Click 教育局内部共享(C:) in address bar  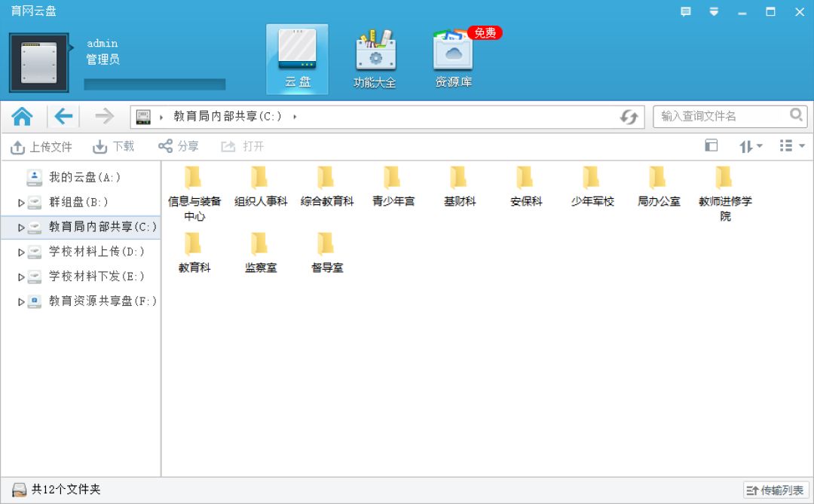[x=228, y=116]
